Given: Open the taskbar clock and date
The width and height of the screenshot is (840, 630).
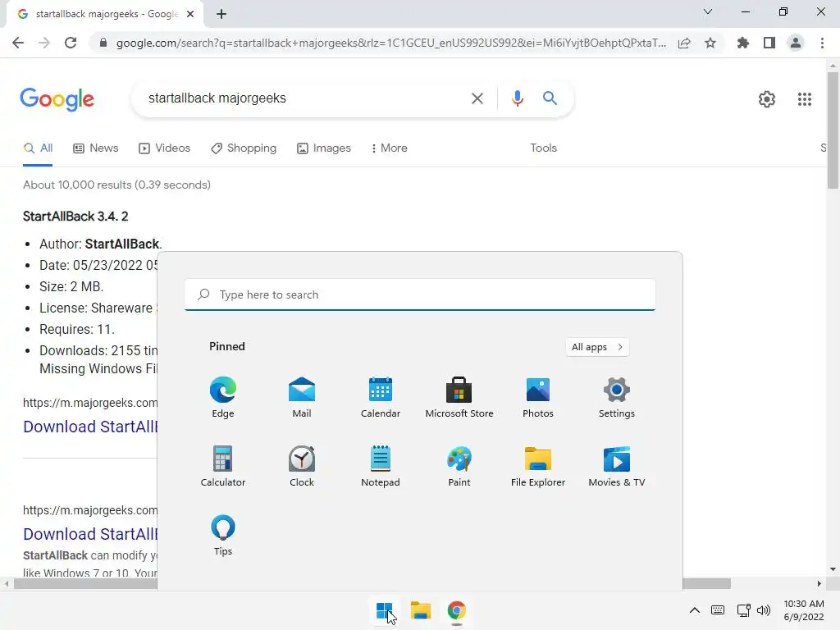Looking at the screenshot, I should click(x=804, y=610).
